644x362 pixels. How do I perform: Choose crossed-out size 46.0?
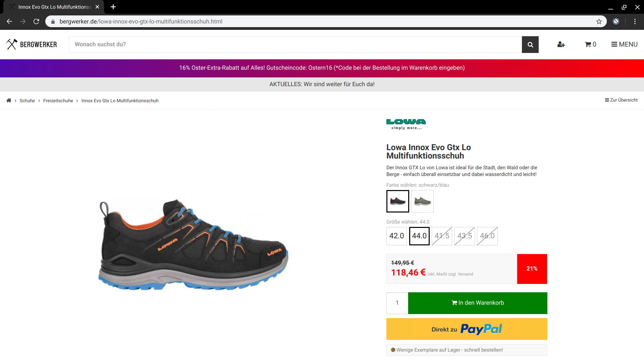pyautogui.click(x=487, y=236)
